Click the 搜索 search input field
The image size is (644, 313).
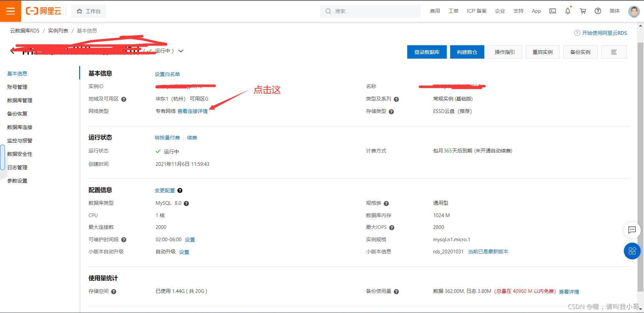[370, 11]
